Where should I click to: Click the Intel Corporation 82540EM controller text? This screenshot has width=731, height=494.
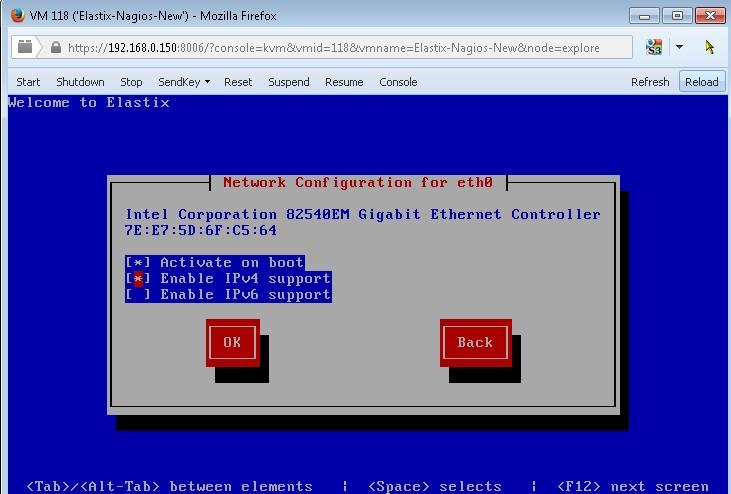363,214
